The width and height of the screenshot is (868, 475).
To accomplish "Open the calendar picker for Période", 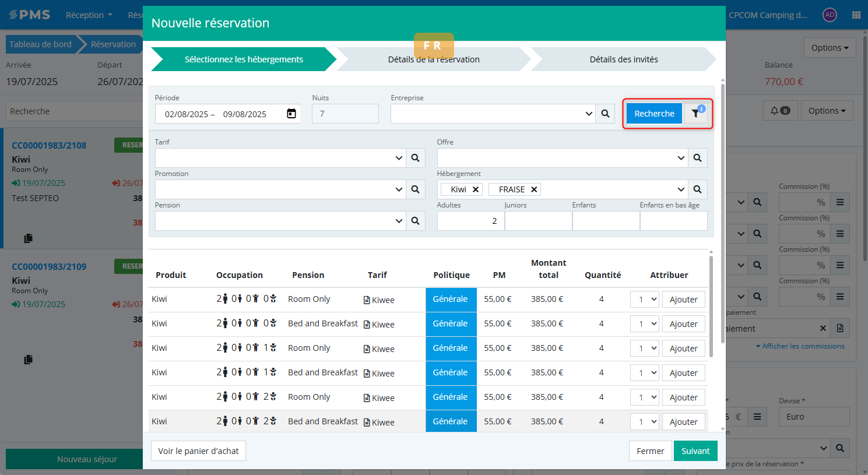I will tap(291, 114).
